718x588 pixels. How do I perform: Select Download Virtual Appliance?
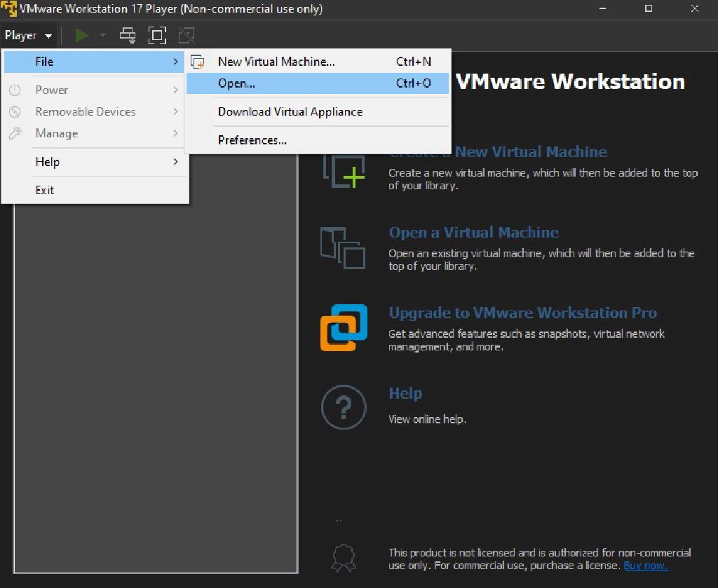coord(290,111)
